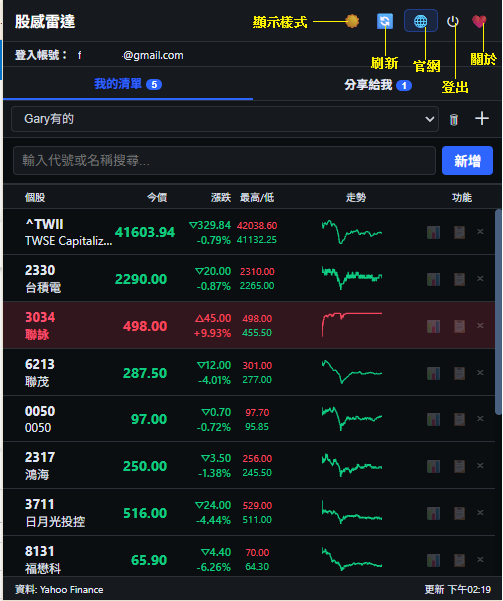Viewport: 503px width, 601px height.
Task: Open the official website globe icon
Action: click(421, 21)
